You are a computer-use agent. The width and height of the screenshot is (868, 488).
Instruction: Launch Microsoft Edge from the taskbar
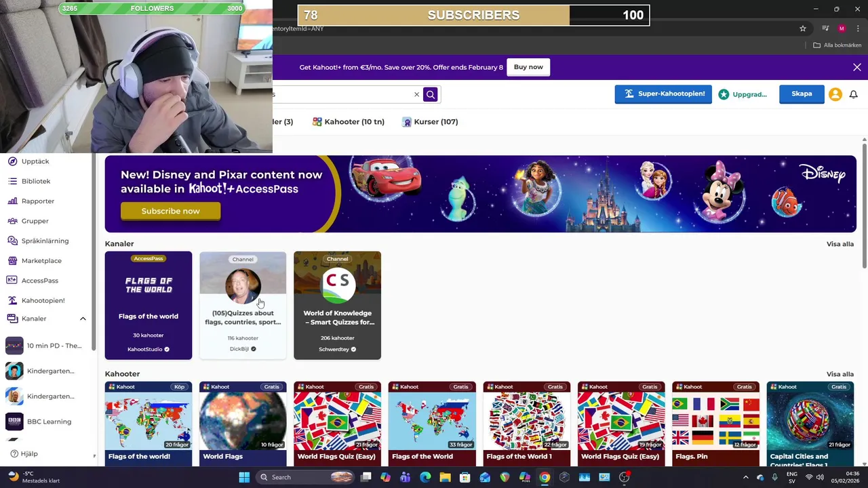tap(425, 477)
